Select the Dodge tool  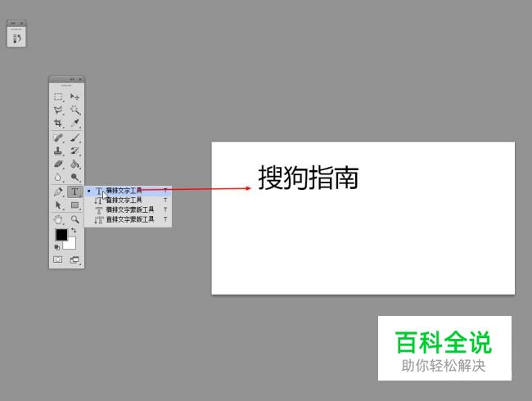point(74,177)
